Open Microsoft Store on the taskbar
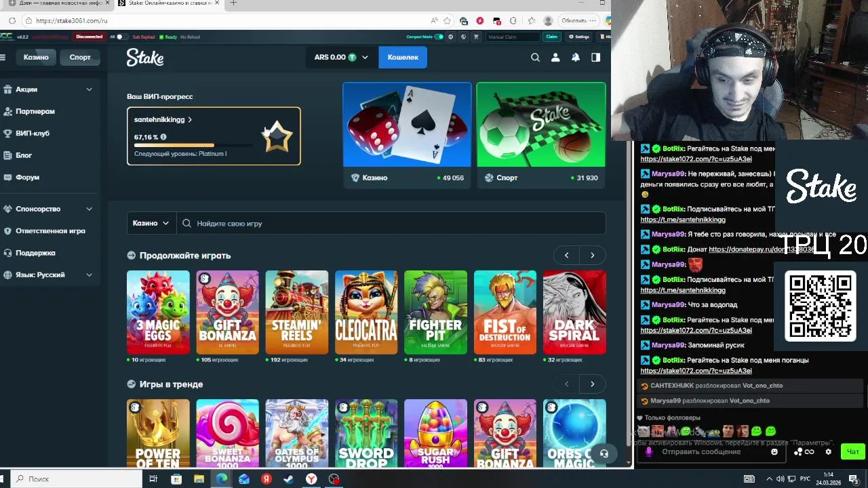This screenshot has height=488, width=868. tap(176, 479)
